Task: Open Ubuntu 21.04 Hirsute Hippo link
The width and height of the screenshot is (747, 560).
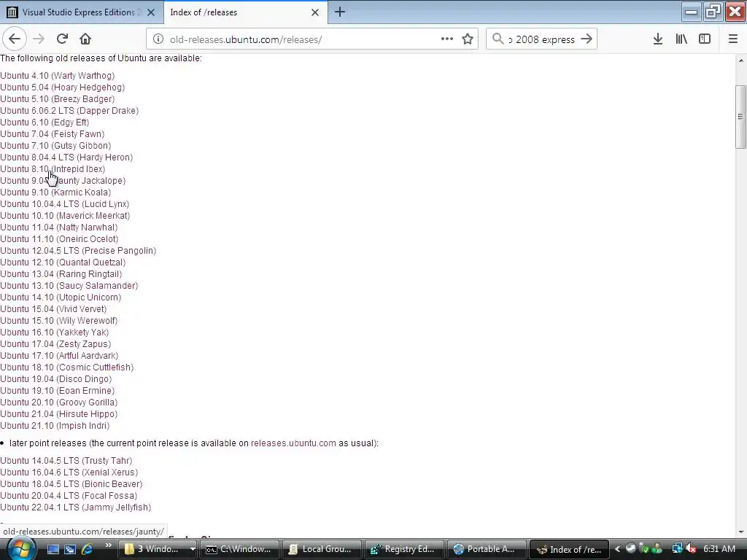Action: (x=58, y=414)
